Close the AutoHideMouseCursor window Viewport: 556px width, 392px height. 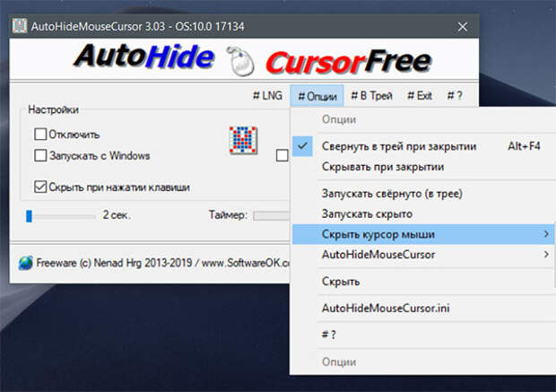[x=463, y=27]
